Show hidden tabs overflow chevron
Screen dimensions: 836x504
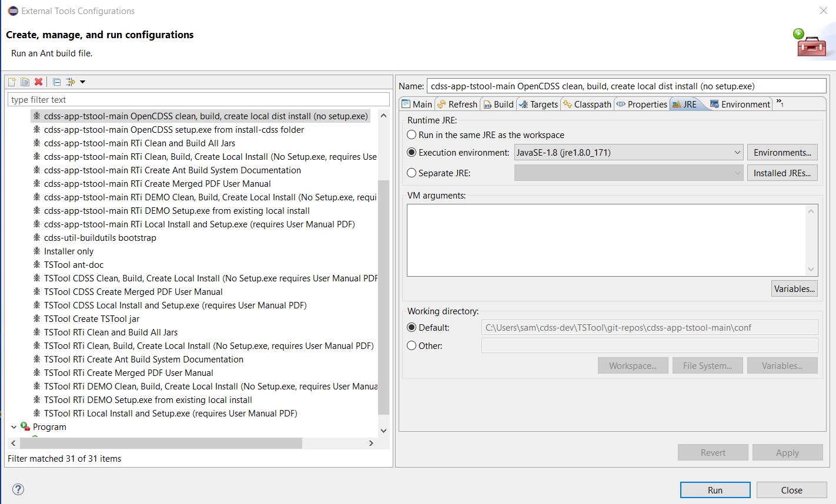[x=780, y=103]
